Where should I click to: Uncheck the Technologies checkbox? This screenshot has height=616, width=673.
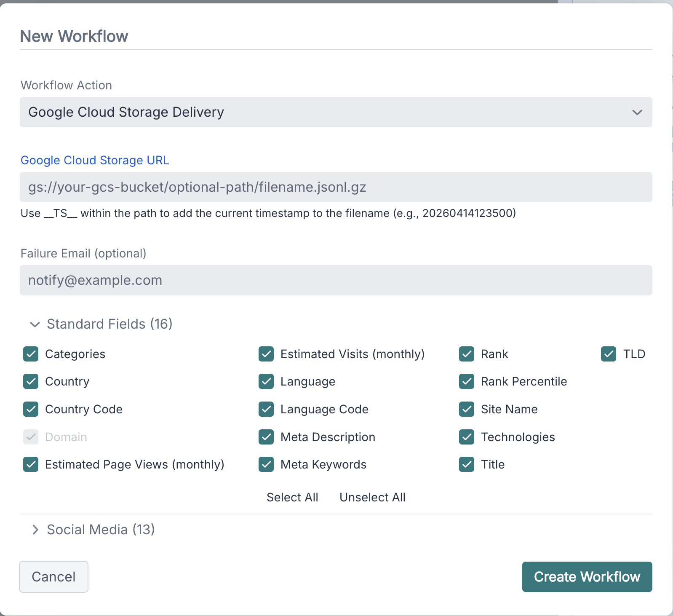[467, 437]
